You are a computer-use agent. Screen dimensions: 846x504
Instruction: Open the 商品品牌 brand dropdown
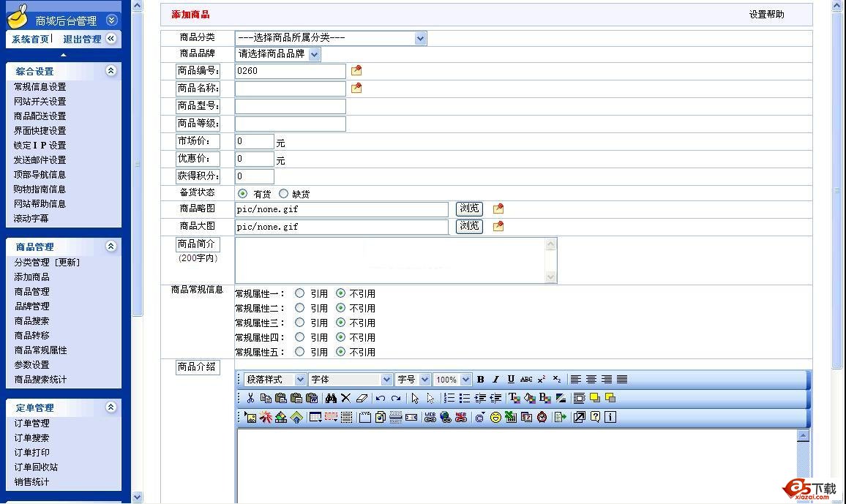(278, 54)
